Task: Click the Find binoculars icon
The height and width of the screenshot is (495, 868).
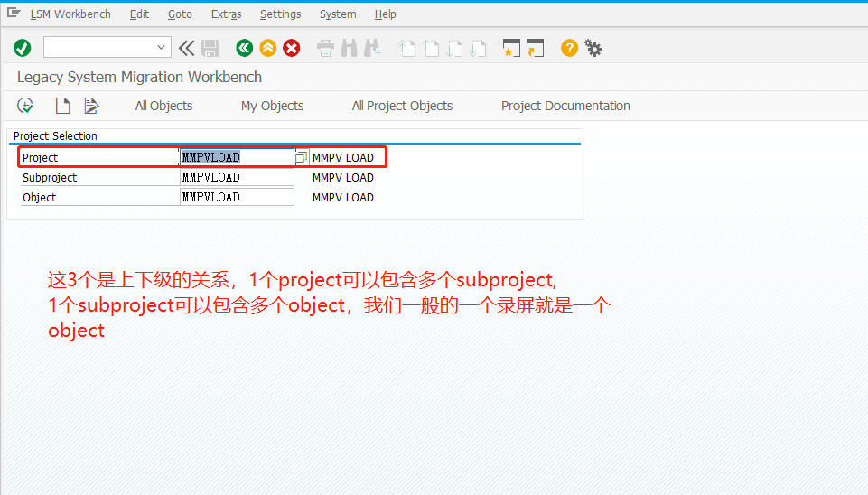Action: pyautogui.click(x=350, y=48)
